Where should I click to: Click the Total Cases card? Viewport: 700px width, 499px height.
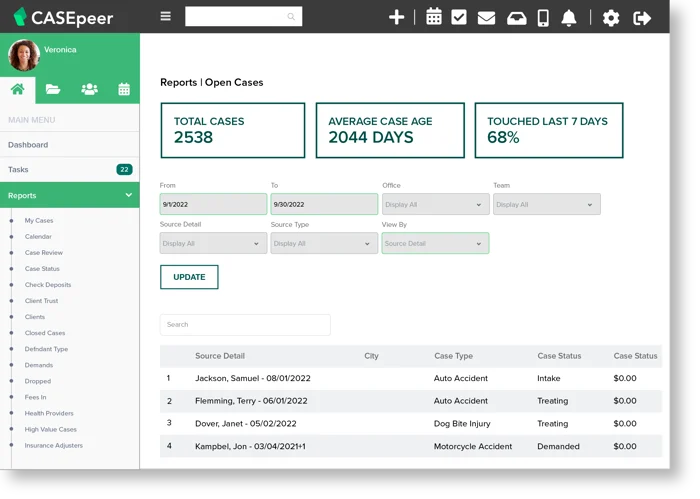click(x=233, y=130)
